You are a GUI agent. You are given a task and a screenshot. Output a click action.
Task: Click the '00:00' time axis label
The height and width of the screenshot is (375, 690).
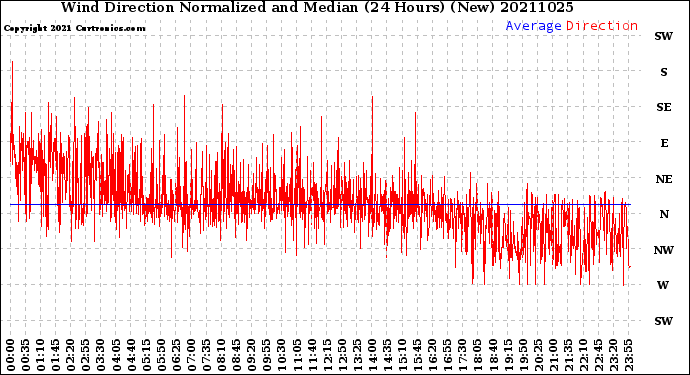[x=11, y=355]
